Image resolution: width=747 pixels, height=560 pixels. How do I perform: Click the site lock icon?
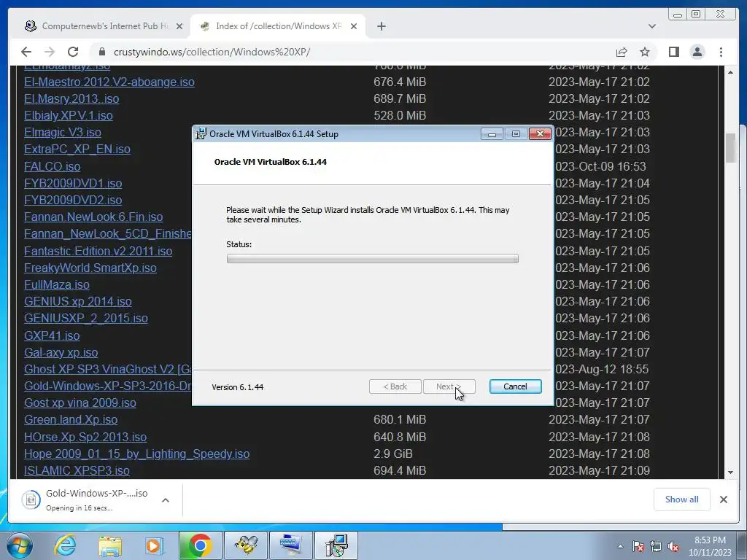click(101, 52)
